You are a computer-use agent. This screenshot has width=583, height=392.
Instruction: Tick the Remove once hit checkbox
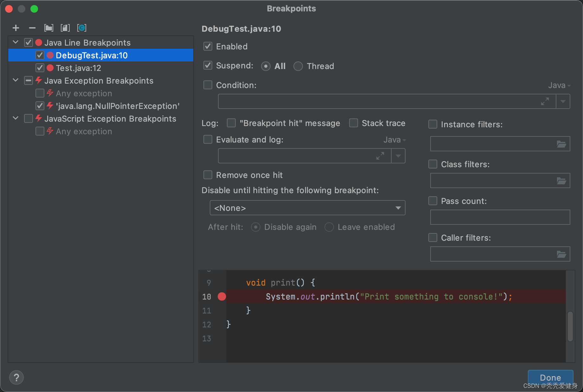[208, 175]
